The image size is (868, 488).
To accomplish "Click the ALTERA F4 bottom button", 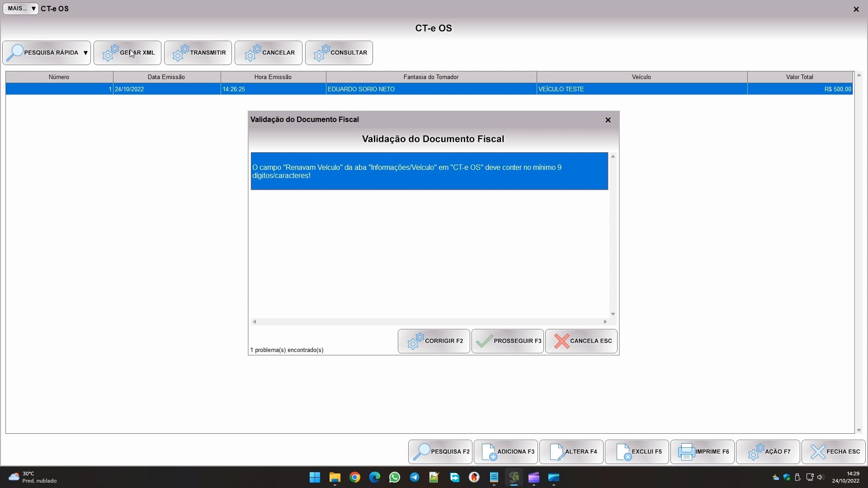I will pos(571,452).
